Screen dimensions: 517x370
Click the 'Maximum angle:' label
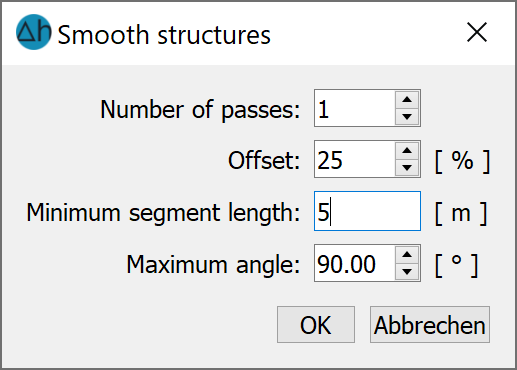tap(213, 265)
